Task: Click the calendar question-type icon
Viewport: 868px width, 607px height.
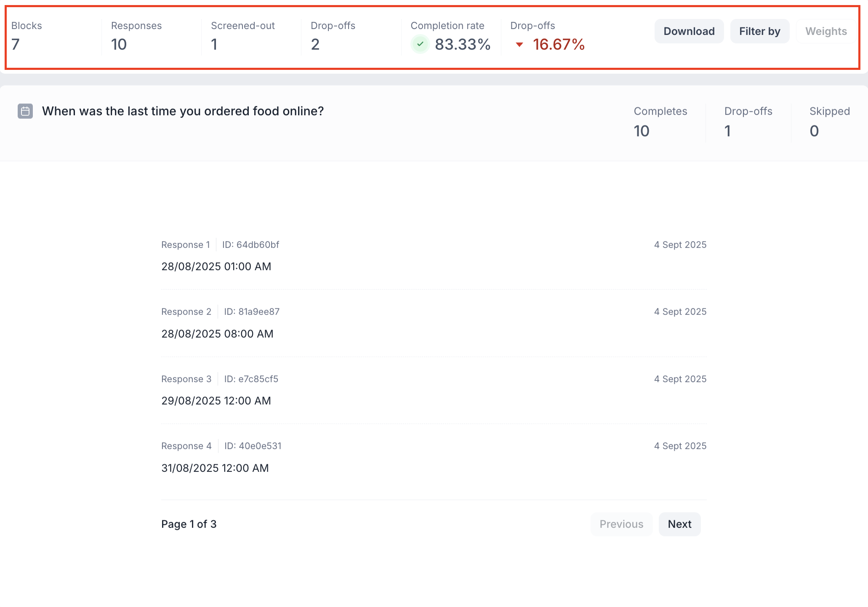Action: (25, 111)
